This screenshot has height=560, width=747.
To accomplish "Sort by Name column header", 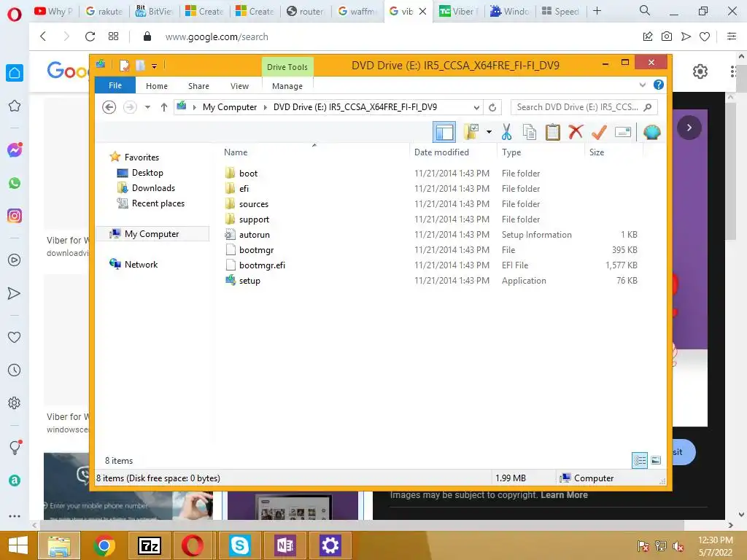I will coord(236,152).
